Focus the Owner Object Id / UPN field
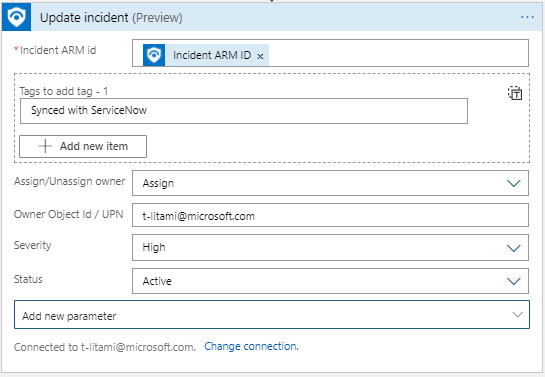This screenshot has width=545, height=377. 330,215
